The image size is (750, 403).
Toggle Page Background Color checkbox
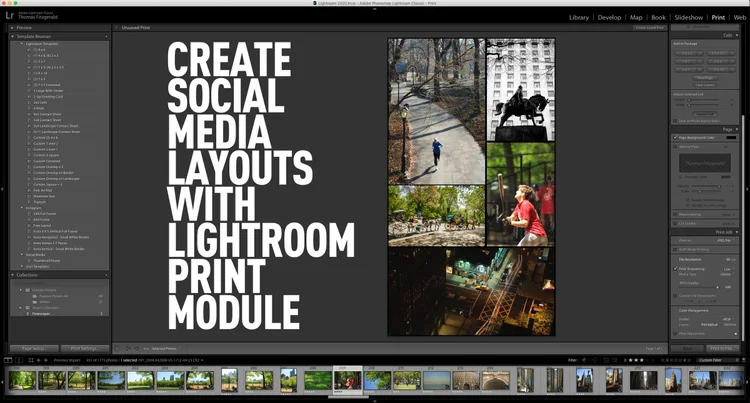(675, 138)
